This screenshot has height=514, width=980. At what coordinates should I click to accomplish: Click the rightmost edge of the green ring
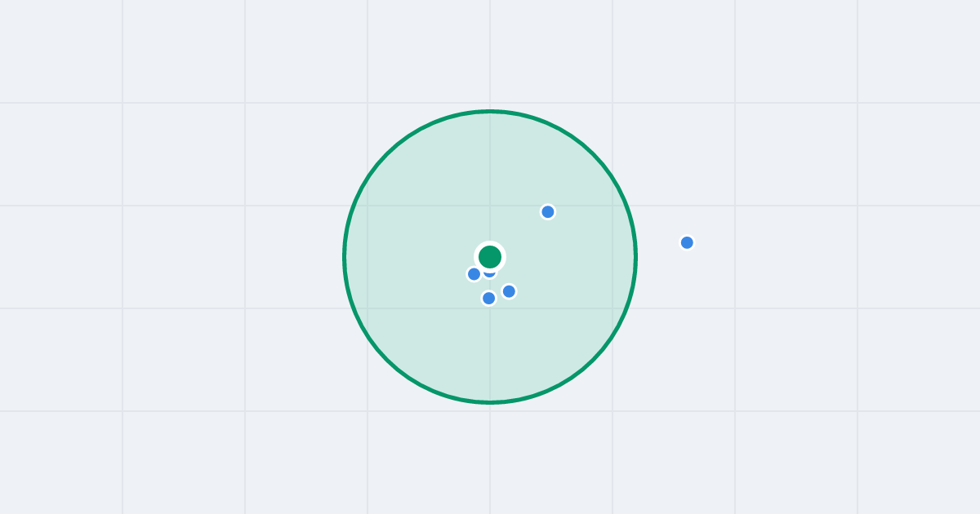click(635, 257)
